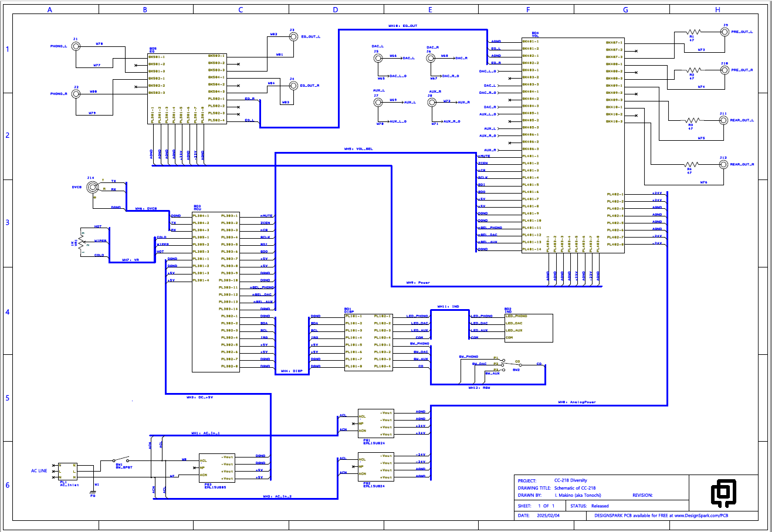Click the 'WH6: DVCS' harness label
Screen dimensions: 772x532
[x=146, y=208]
